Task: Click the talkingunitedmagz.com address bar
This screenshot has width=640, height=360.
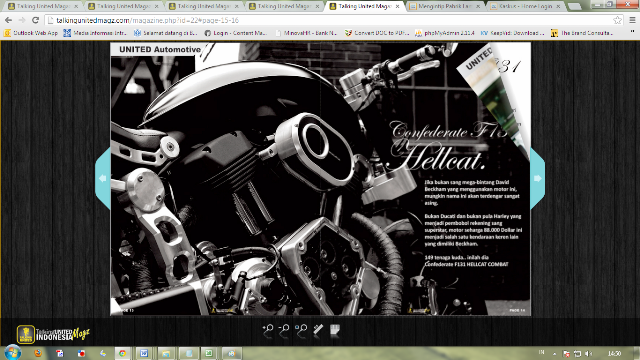Action: [329, 20]
